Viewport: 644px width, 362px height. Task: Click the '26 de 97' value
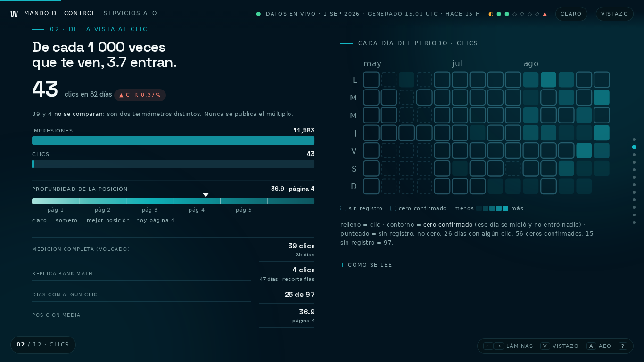click(299, 295)
